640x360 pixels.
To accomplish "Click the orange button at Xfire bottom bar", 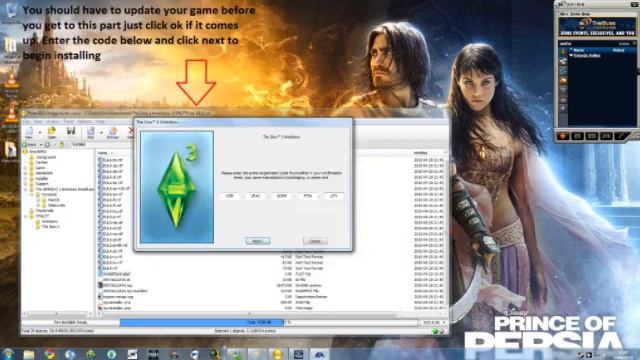I will (564, 136).
